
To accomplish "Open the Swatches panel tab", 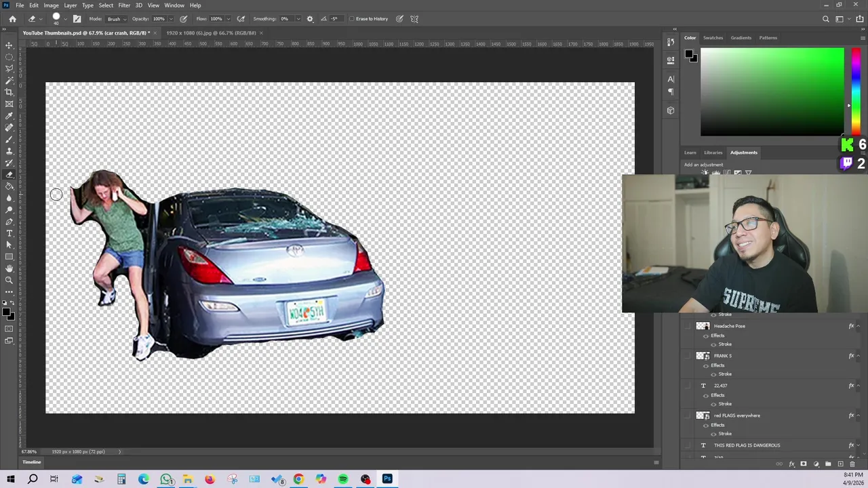I will click(x=713, y=38).
